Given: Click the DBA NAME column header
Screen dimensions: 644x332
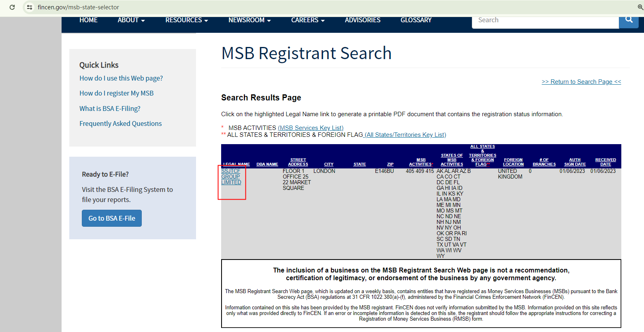Looking at the screenshot, I should click(x=267, y=164).
